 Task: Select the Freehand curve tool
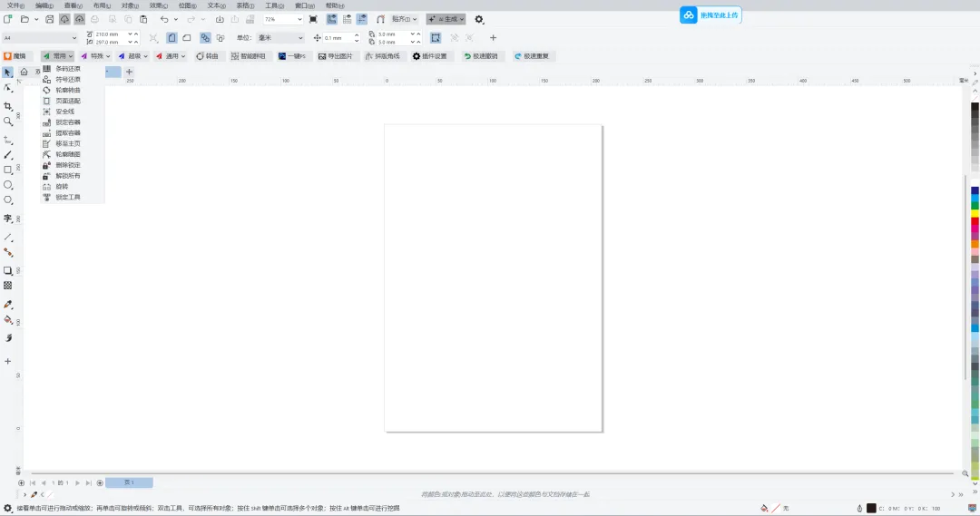(x=7, y=140)
